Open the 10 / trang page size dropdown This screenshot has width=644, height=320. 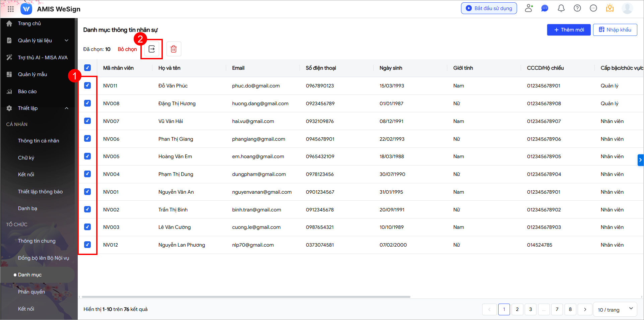click(615, 310)
